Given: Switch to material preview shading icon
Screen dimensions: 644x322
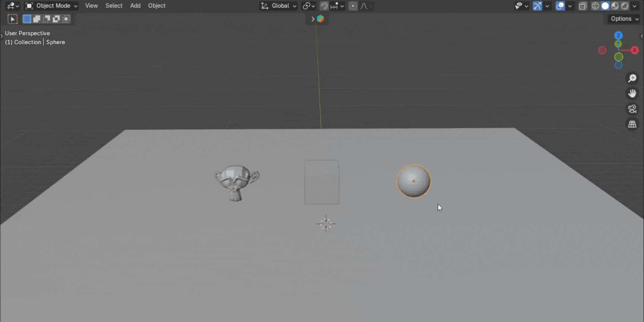Looking at the screenshot, I should [x=615, y=6].
